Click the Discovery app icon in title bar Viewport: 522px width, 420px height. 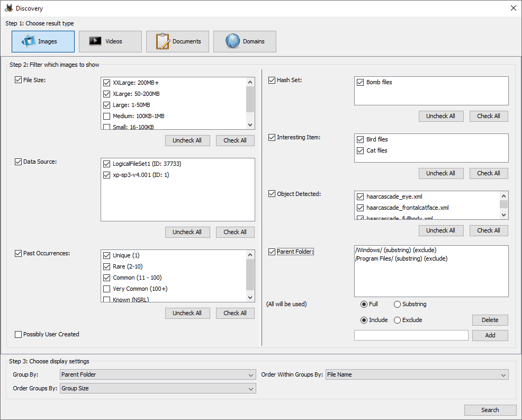coord(9,8)
